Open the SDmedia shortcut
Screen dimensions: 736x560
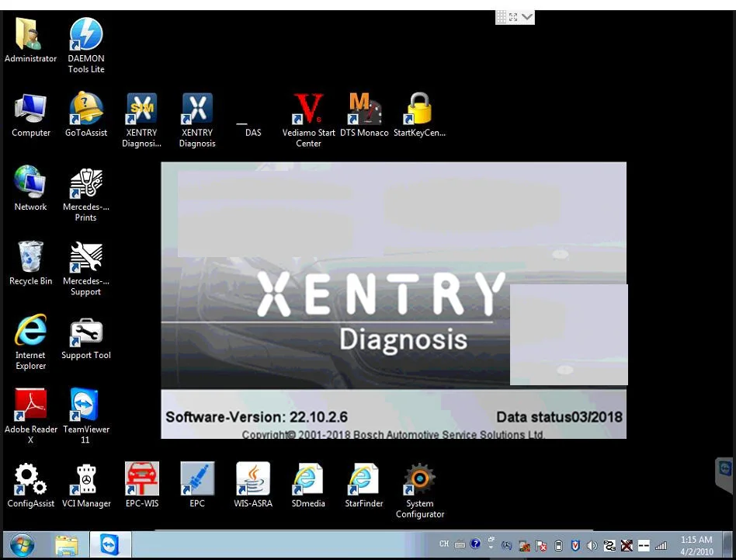click(308, 485)
